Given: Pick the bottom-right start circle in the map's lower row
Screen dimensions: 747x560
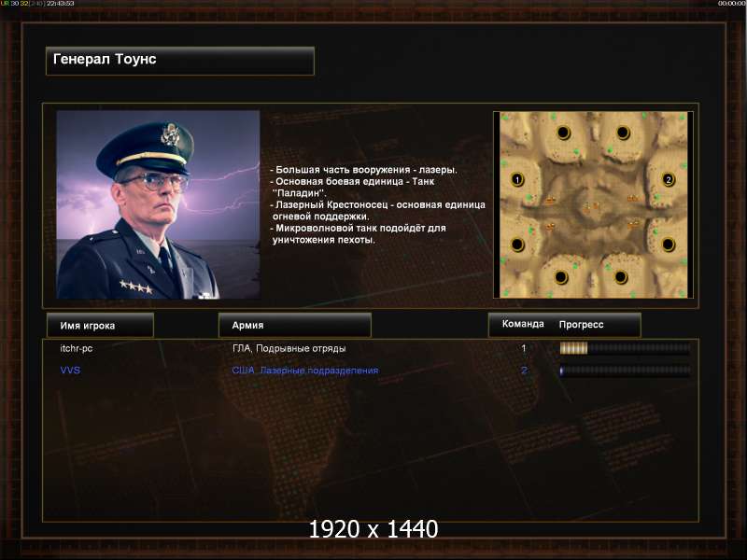Looking at the screenshot, I should [x=621, y=277].
